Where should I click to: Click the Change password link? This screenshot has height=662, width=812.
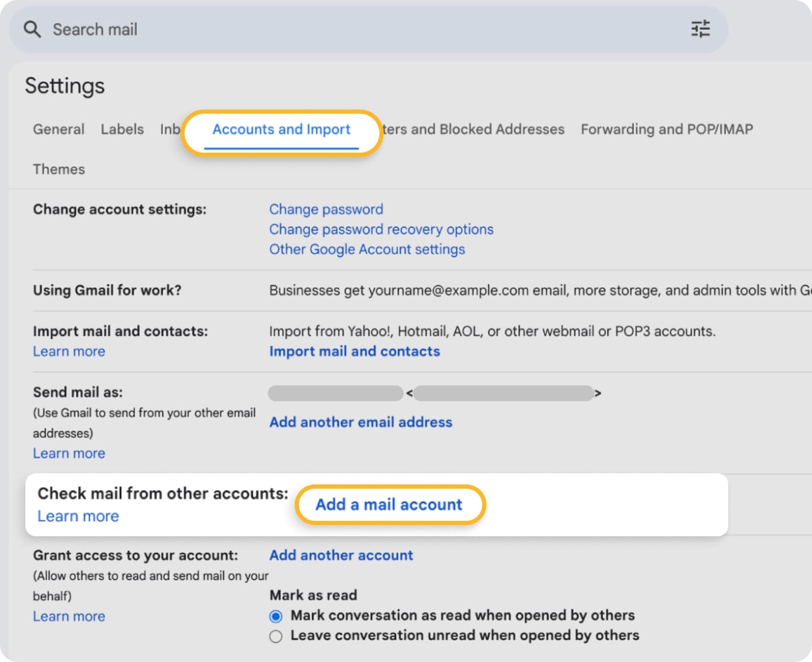(x=326, y=210)
